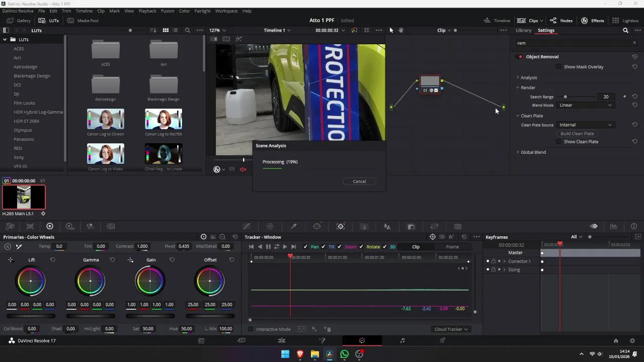Reset the Object Removal effect
The width and height of the screenshot is (644, 362).
[635, 57]
